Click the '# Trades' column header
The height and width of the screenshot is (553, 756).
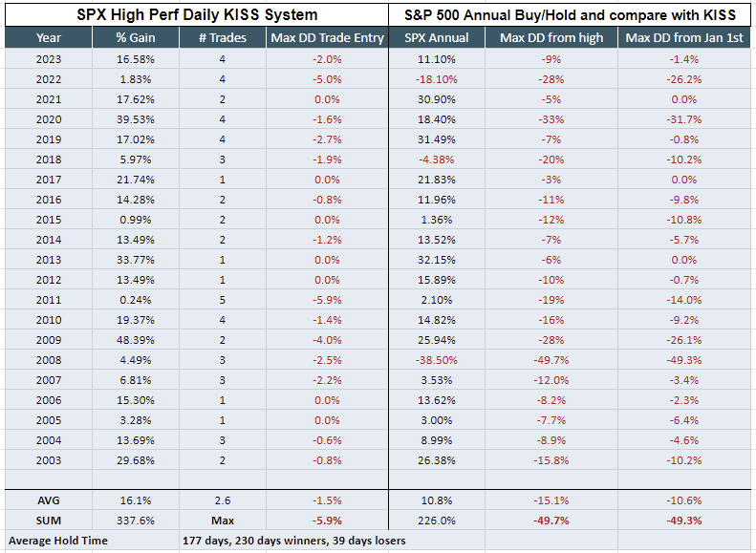(223, 37)
